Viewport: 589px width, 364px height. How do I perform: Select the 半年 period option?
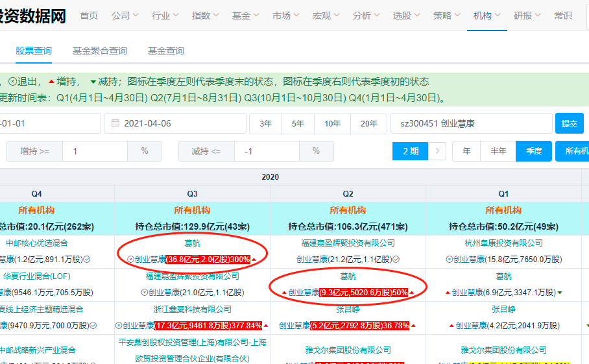pyautogui.click(x=498, y=151)
